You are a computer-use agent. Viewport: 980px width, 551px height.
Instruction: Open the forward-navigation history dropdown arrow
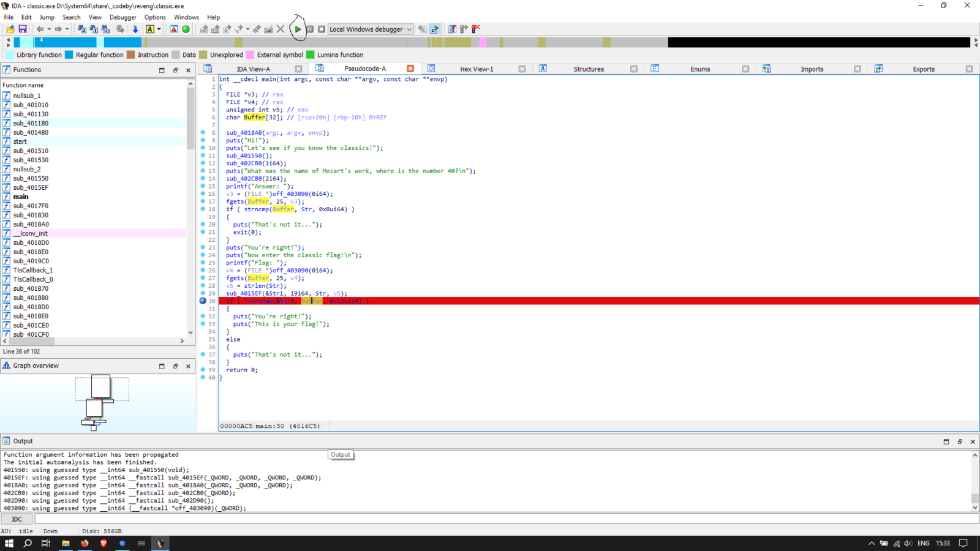tap(67, 29)
